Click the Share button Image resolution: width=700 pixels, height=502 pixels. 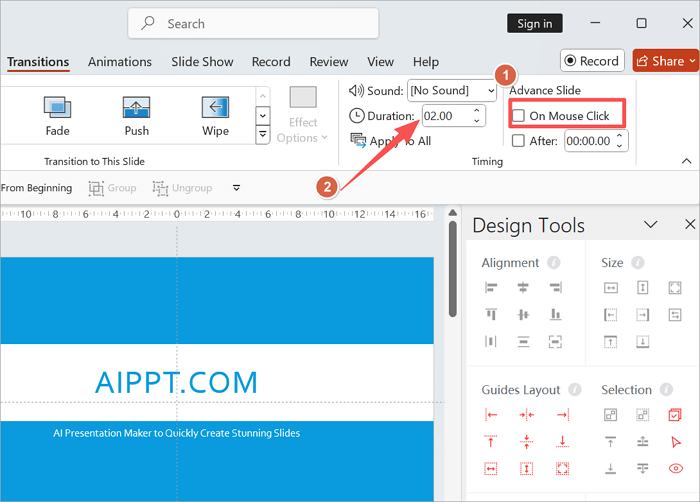[665, 61]
